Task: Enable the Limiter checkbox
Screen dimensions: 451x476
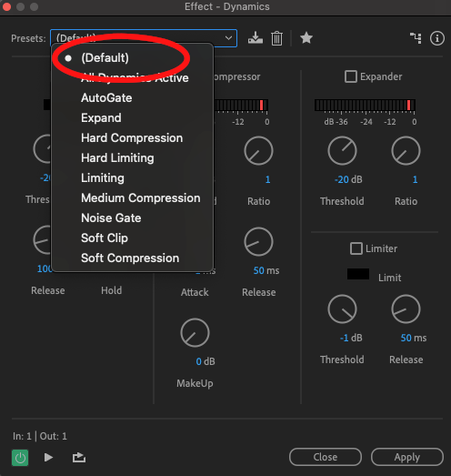Action: tap(356, 248)
